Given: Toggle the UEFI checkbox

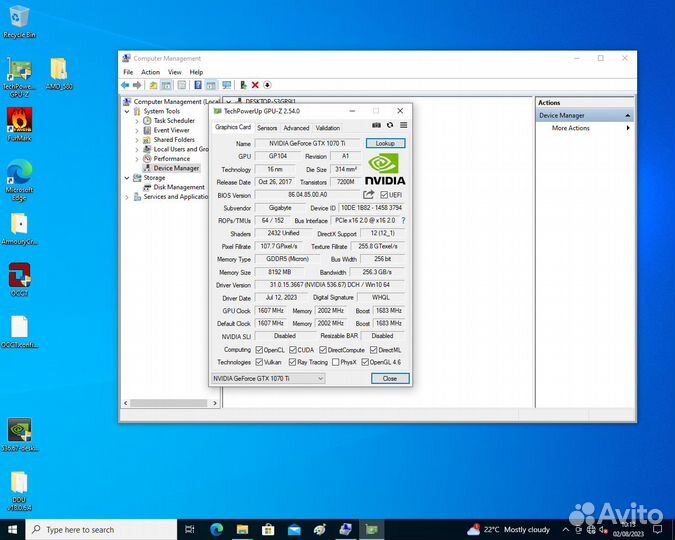Looking at the screenshot, I should coord(384,195).
